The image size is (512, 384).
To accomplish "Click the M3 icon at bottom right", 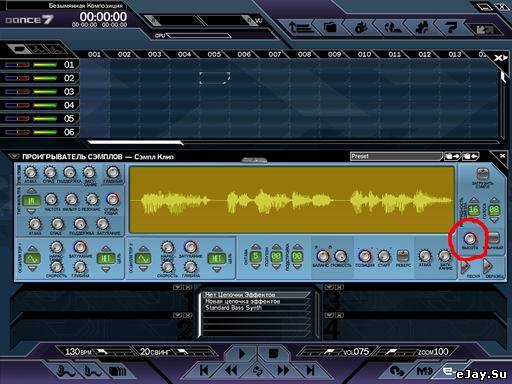I will coord(424,371).
